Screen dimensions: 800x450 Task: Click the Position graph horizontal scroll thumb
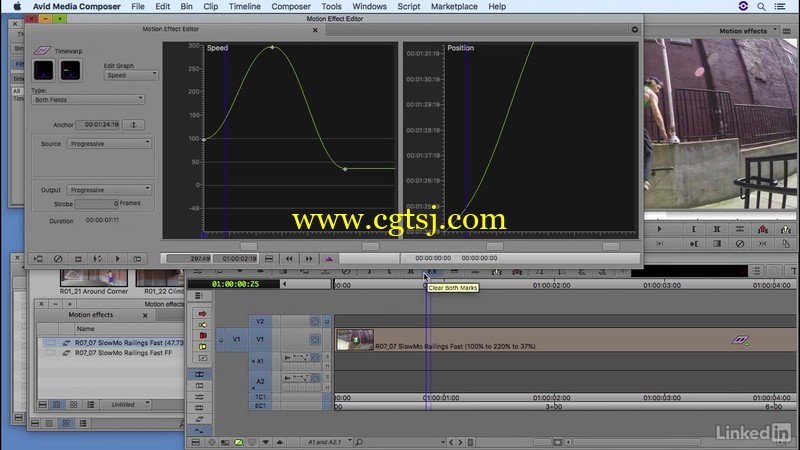(x=494, y=246)
